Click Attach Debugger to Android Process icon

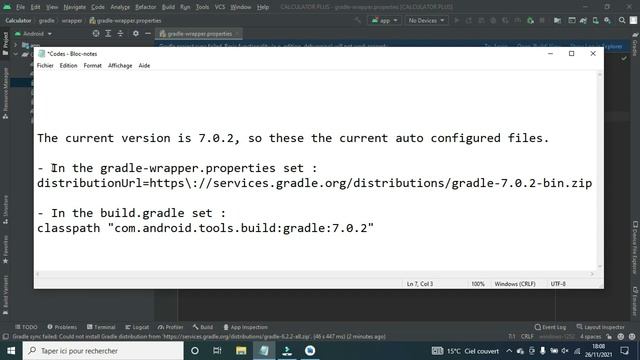530,20
